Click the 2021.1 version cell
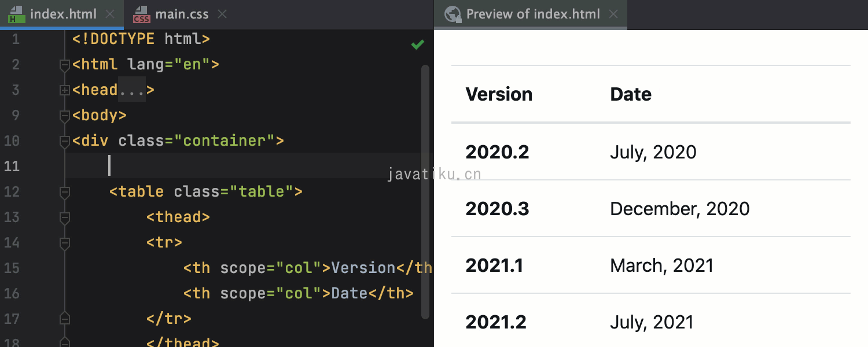 494,265
